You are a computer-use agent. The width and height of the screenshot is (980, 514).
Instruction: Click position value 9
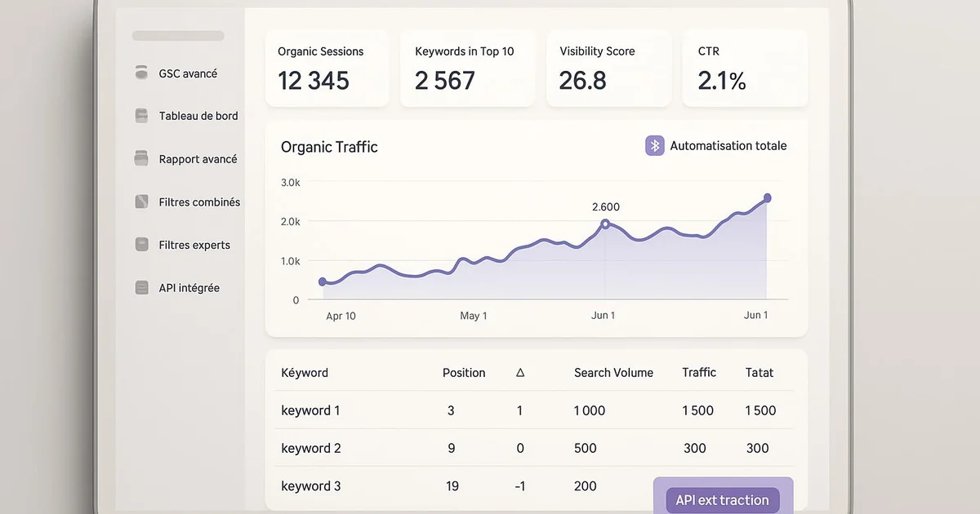pos(452,448)
